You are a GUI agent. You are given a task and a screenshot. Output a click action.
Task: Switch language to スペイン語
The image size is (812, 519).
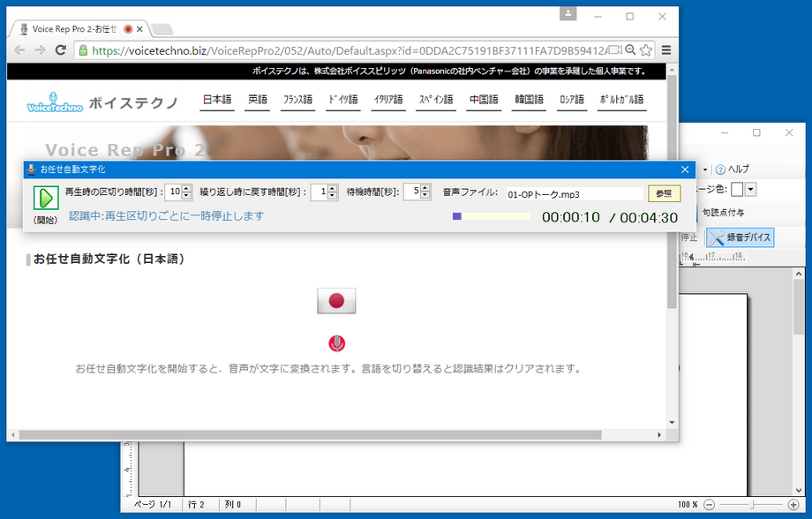tap(436, 100)
